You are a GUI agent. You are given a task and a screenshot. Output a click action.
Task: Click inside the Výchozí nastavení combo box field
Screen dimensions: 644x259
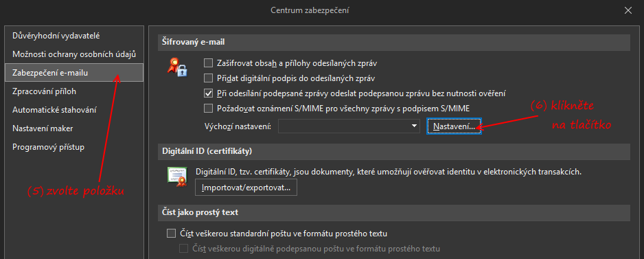click(349, 126)
